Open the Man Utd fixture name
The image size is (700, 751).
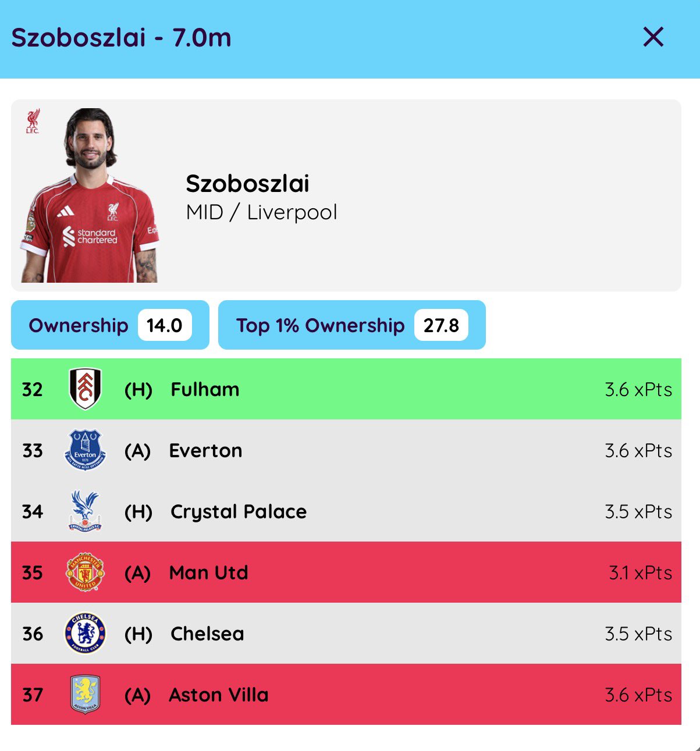[x=208, y=573]
